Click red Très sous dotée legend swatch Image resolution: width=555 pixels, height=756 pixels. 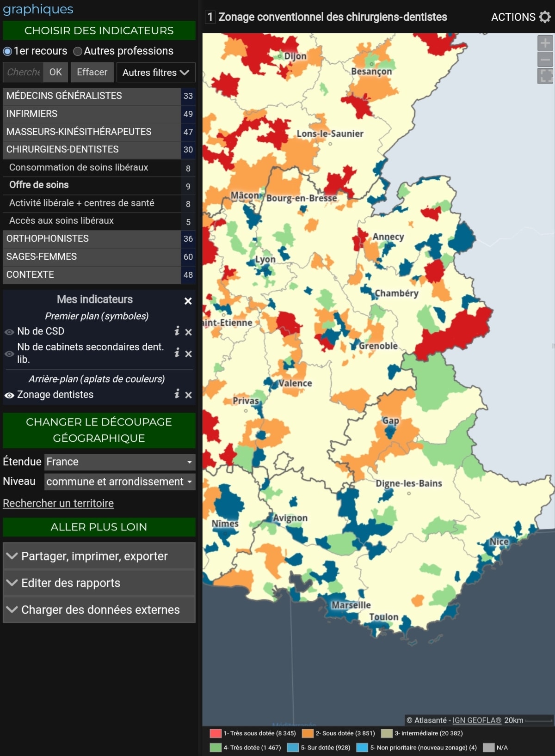coord(216,733)
